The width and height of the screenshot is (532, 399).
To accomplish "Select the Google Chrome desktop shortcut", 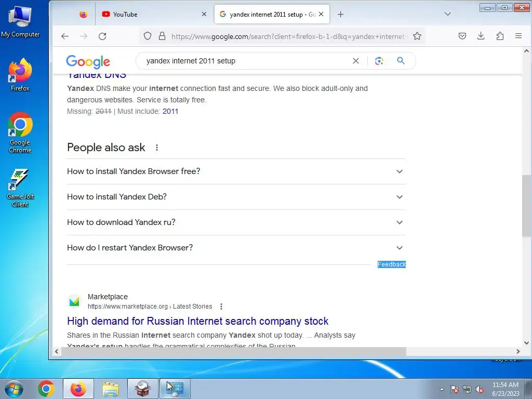I will click(20, 132).
